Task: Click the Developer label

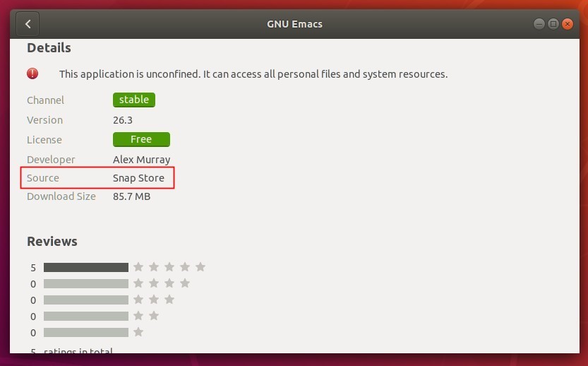Action: pos(51,160)
